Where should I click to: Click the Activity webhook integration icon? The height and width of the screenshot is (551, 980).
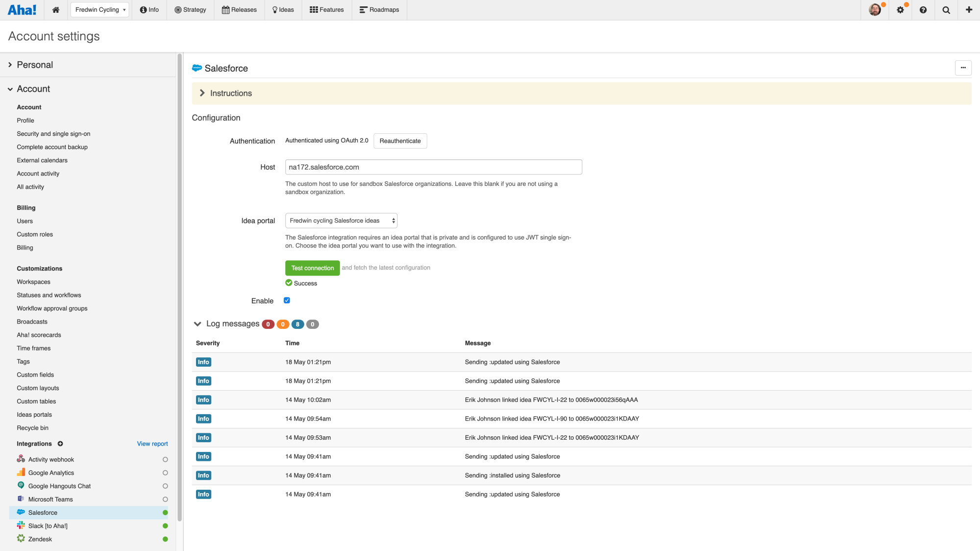pos(21,459)
